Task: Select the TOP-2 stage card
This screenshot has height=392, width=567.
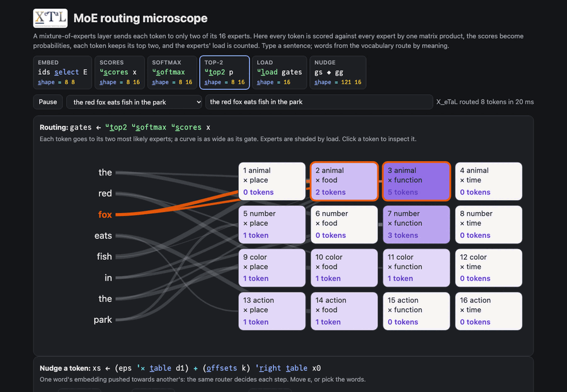Action: pos(224,72)
